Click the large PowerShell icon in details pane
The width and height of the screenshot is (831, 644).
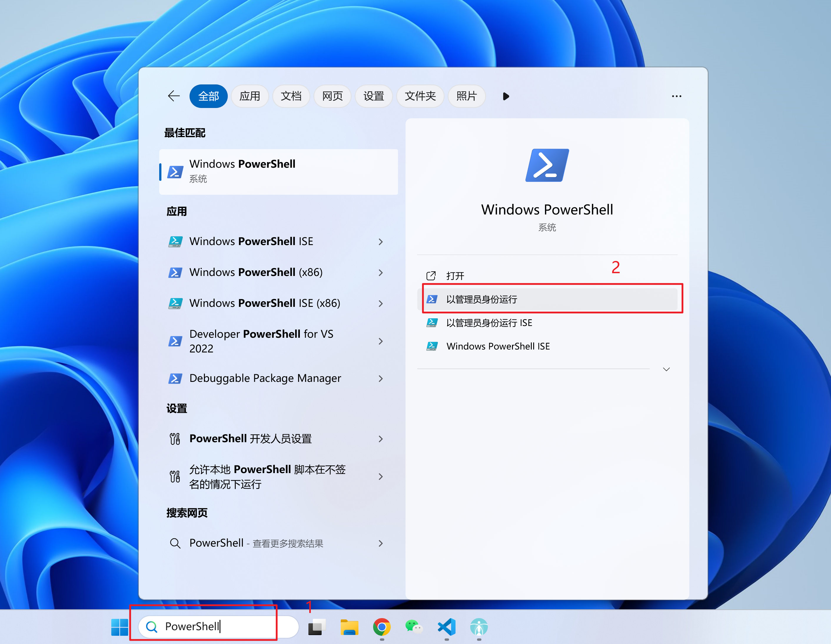tap(547, 165)
